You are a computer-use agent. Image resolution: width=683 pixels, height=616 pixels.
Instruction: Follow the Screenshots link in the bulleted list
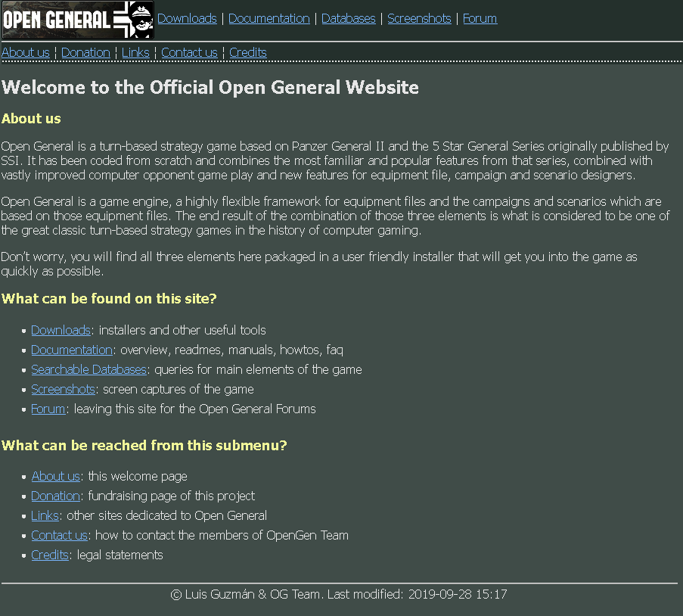point(64,389)
